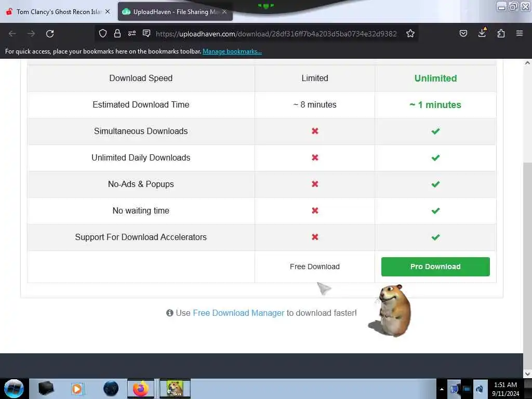Reload the page with the refresh icon
The image size is (532, 399).
pos(50,34)
